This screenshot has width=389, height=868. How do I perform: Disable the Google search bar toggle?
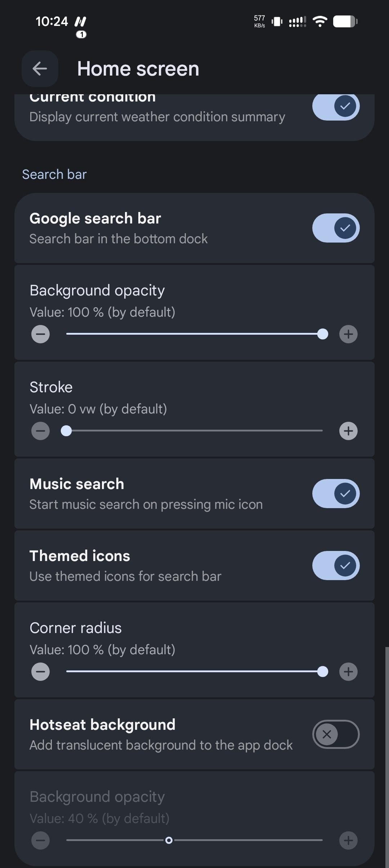click(x=336, y=228)
